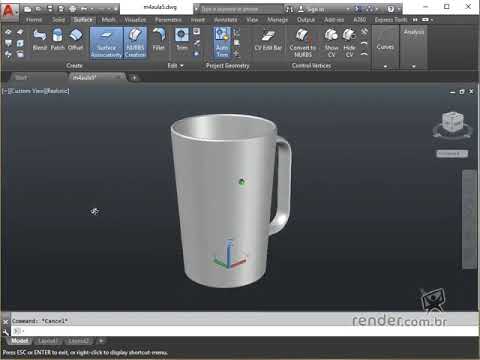Select the Offset surface tool
The width and height of the screenshot is (480, 360).
click(x=75, y=40)
